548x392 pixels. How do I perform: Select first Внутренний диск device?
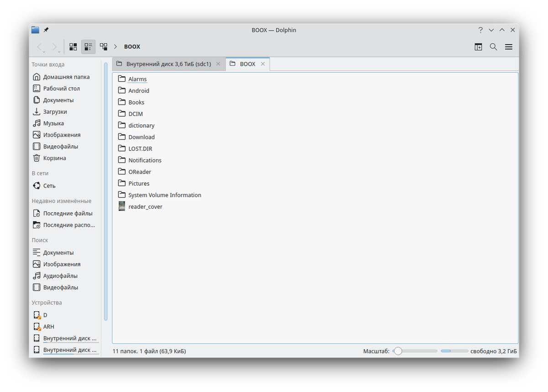(x=66, y=339)
